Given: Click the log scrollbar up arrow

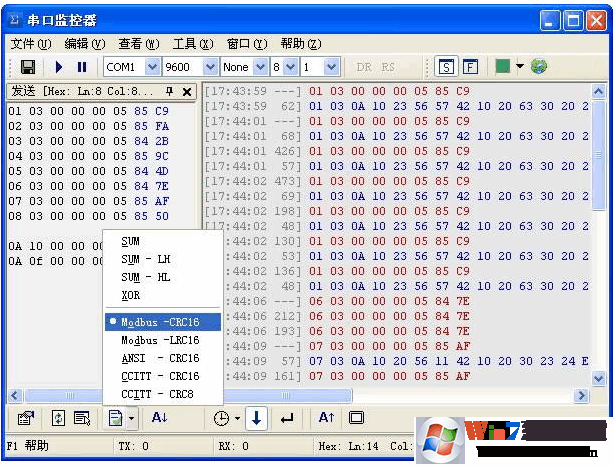Looking at the screenshot, I should pyautogui.click(x=598, y=92).
